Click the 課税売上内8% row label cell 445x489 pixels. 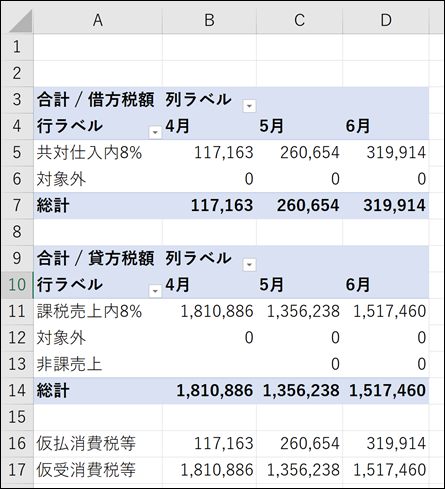point(98,311)
